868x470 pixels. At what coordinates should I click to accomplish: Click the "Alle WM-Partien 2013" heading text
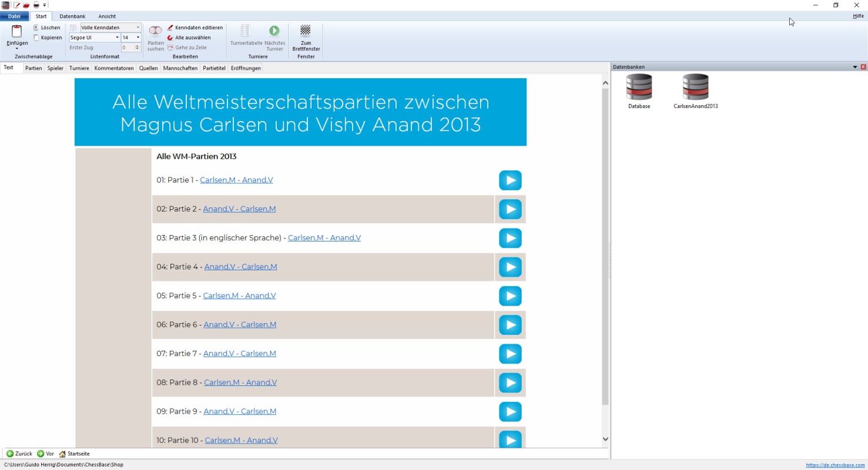(196, 156)
